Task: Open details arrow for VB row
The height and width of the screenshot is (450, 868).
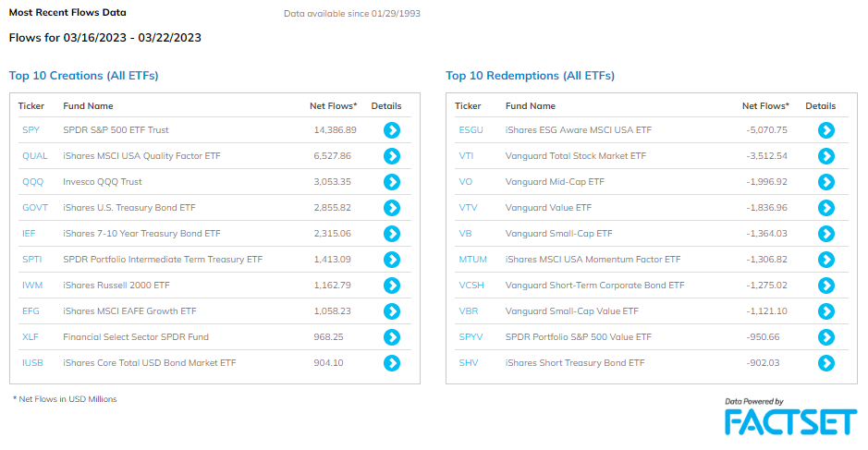Action: [826, 234]
